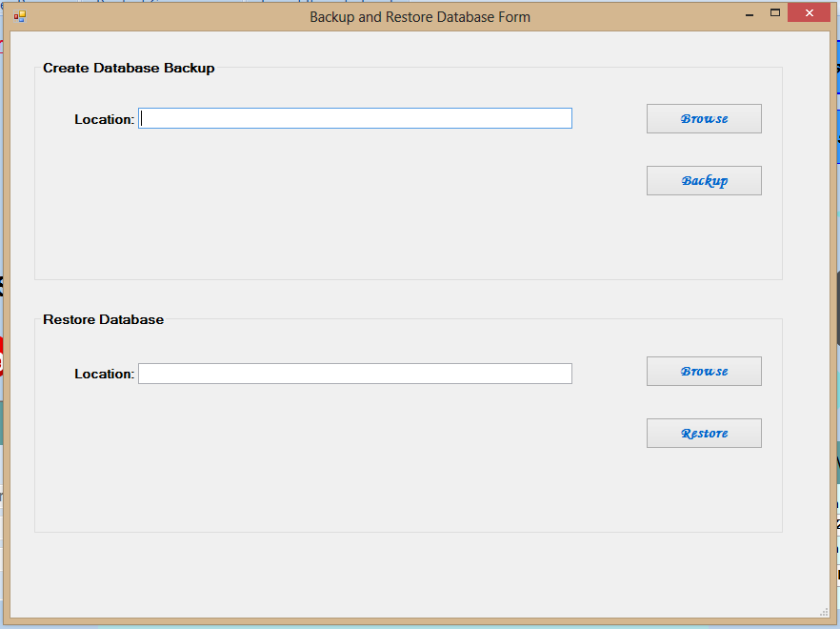840x629 pixels.
Task: Click the Location label in Create Database Backup
Action: [x=105, y=119]
